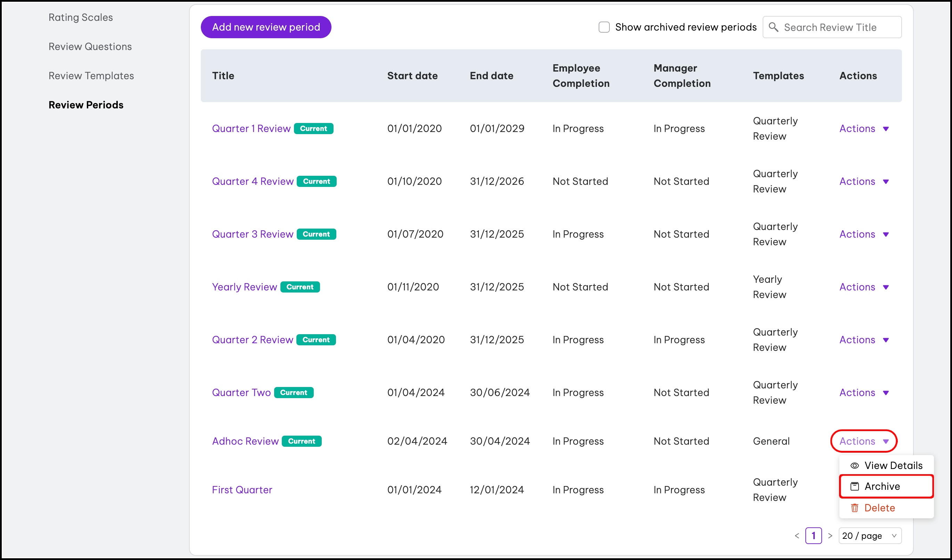The image size is (952, 560).
Task: Click the search magnifier icon
Action: coord(773,27)
